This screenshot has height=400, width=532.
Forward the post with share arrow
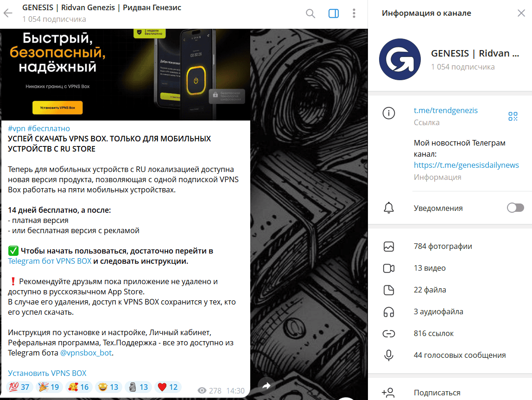[266, 386]
